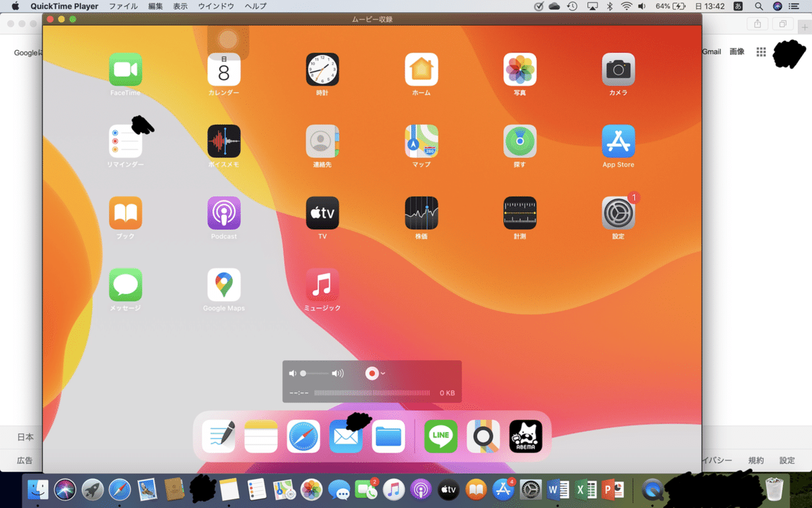Open the QuickTime Player application menu
The width and height of the screenshot is (812, 508).
point(64,6)
